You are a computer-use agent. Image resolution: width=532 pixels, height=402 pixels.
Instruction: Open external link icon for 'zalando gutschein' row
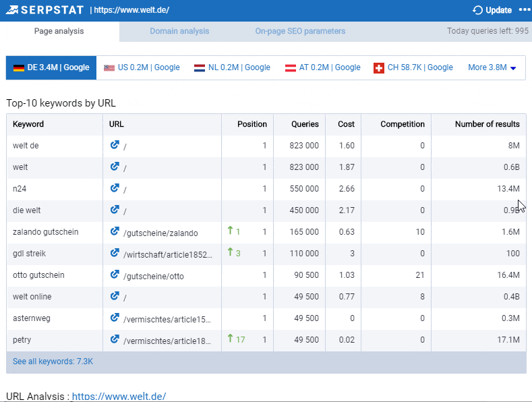click(x=115, y=231)
